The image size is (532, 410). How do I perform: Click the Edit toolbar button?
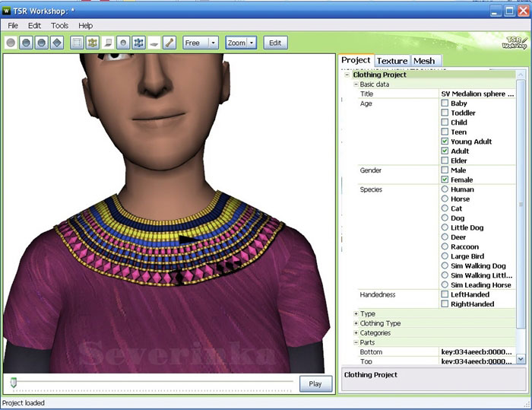[276, 43]
